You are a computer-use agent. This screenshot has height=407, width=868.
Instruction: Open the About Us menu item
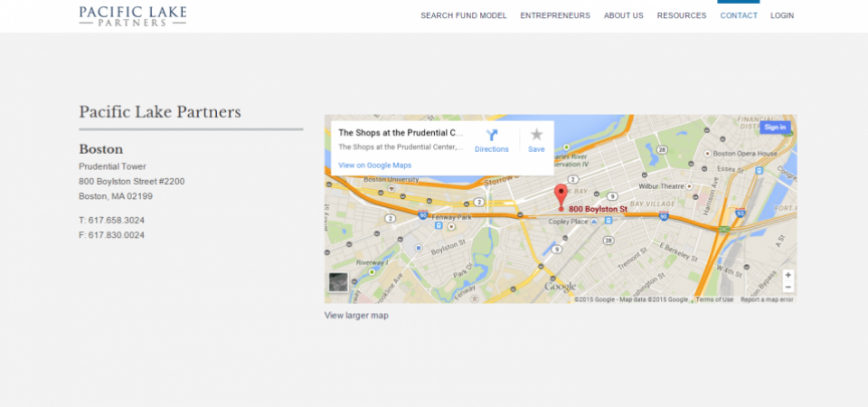tap(623, 15)
